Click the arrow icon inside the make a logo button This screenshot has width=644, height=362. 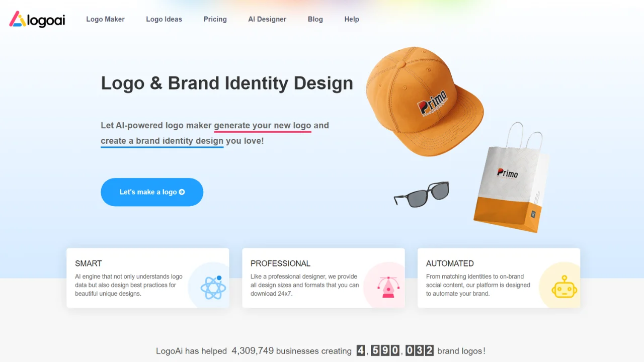click(182, 192)
